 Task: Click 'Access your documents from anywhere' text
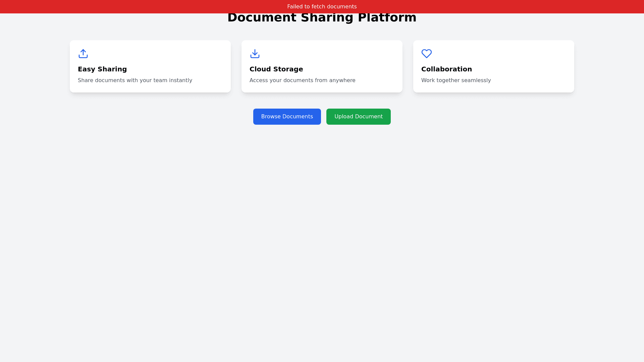point(302,80)
